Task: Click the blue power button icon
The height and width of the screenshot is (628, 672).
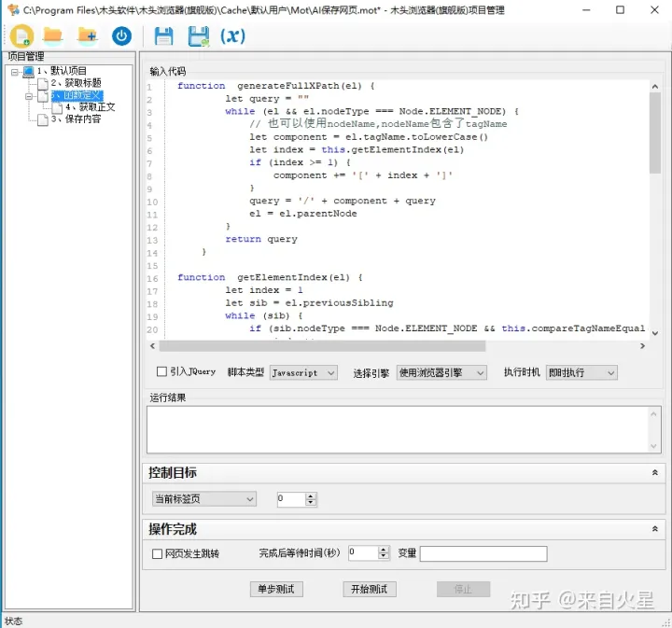Action: (x=121, y=36)
